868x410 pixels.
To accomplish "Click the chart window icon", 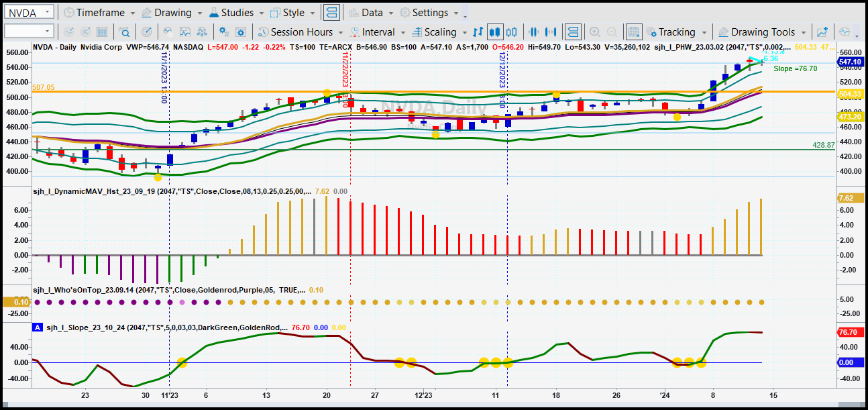I will pos(185,32).
